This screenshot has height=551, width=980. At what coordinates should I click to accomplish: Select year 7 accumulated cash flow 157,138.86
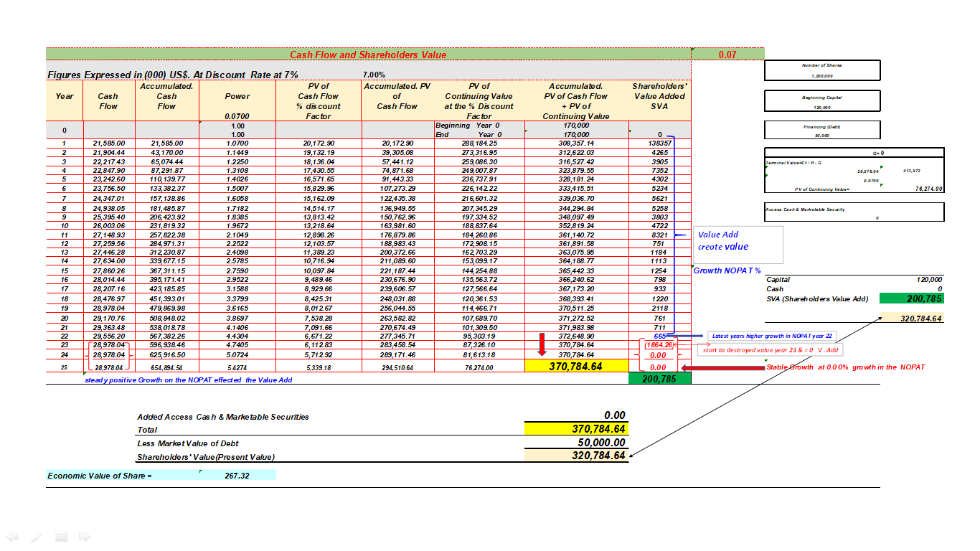click(x=166, y=198)
